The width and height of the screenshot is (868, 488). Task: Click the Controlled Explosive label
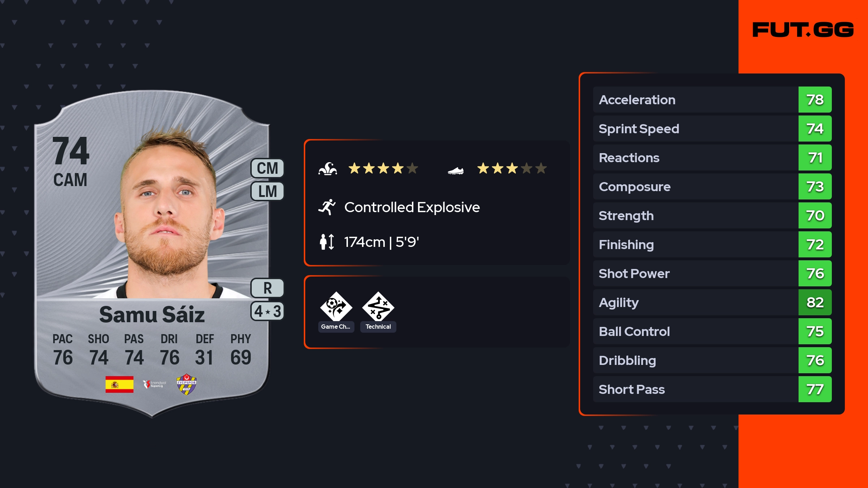point(412,207)
